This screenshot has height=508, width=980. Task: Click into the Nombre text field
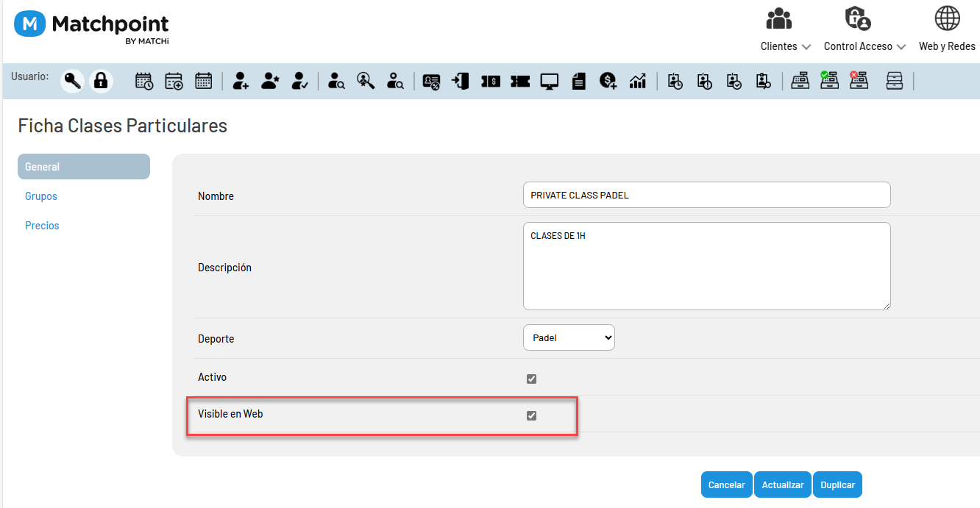coord(706,196)
